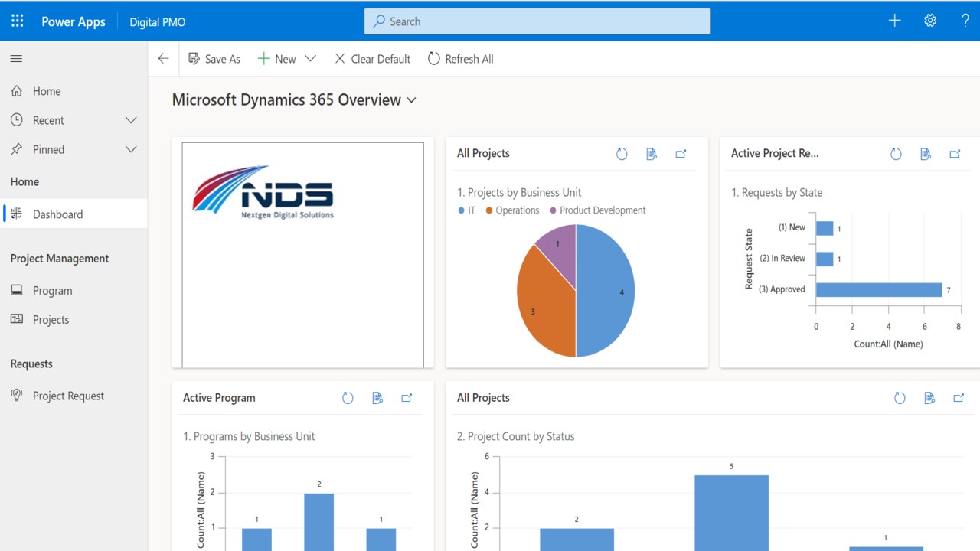View records for Project Count by Status
The width and height of the screenshot is (980, 551).
pos(929,398)
